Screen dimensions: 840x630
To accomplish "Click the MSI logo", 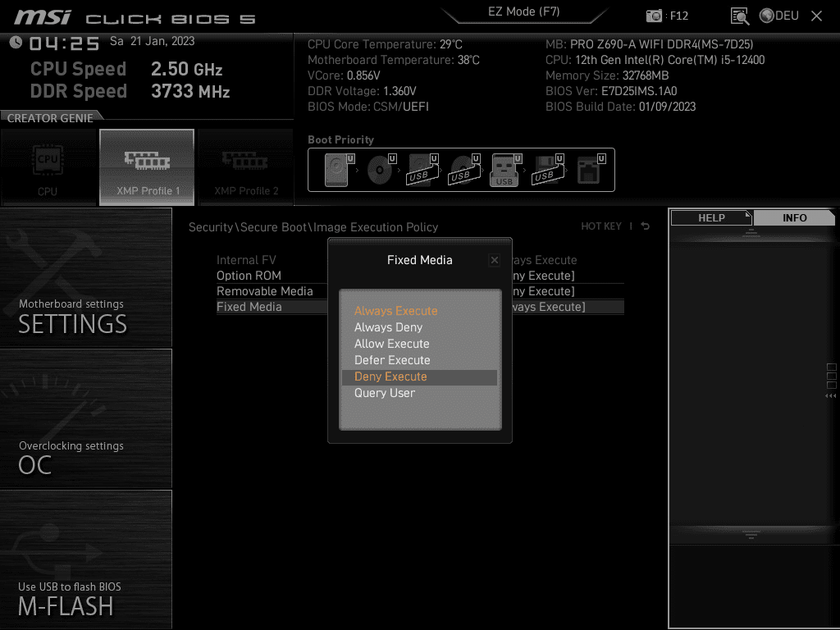I will coord(43,17).
